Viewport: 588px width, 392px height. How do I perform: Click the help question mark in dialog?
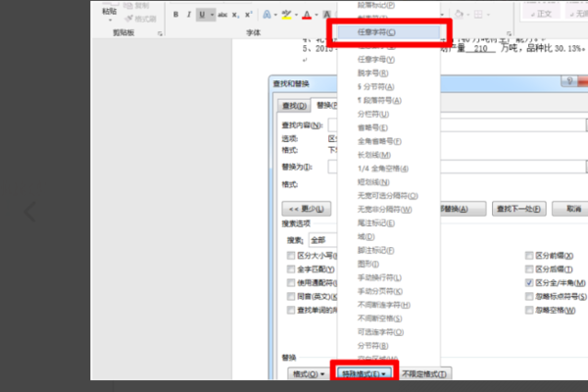click(569, 81)
